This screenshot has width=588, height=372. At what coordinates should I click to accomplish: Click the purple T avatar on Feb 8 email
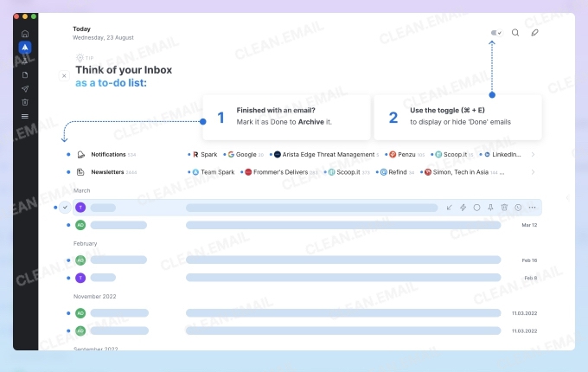pos(80,278)
